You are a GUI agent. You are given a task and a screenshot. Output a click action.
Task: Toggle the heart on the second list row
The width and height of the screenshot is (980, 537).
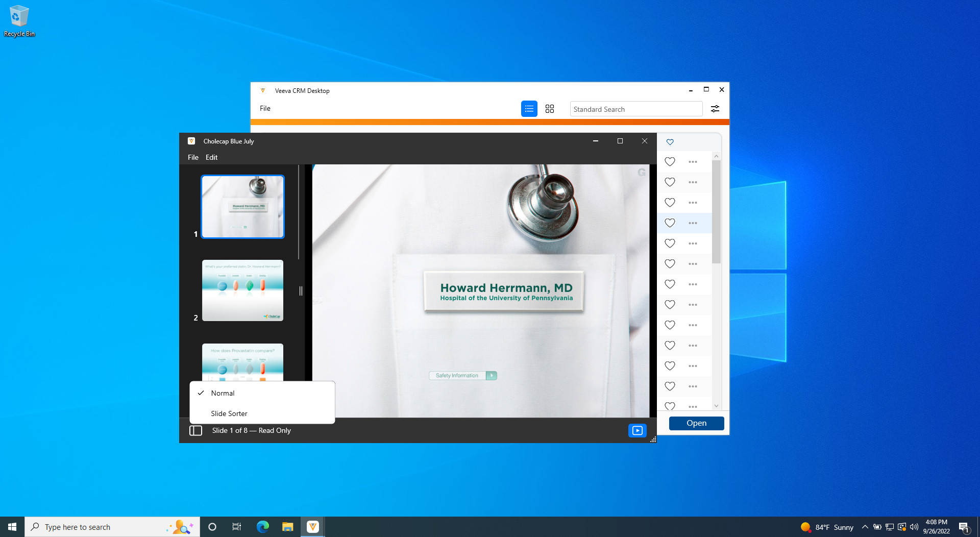pyautogui.click(x=670, y=182)
